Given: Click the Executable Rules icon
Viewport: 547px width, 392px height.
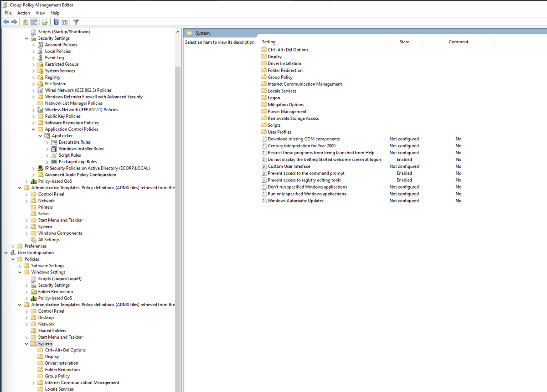Looking at the screenshot, I should 54,142.
